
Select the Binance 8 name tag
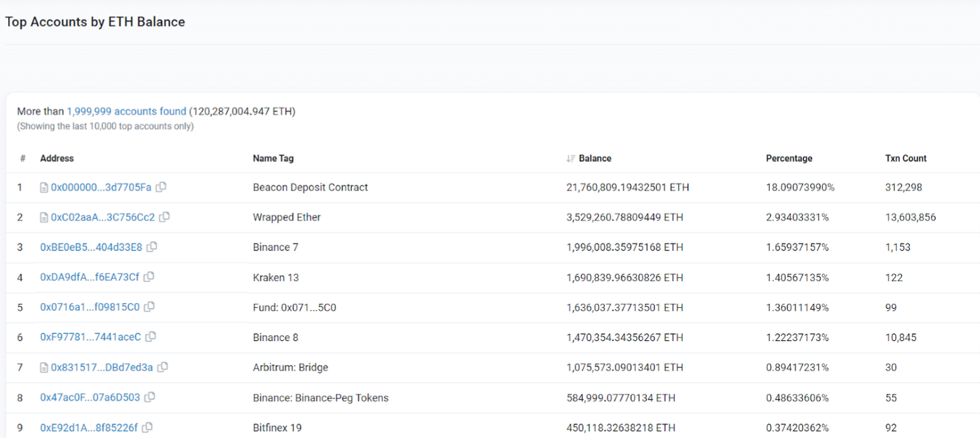point(276,337)
